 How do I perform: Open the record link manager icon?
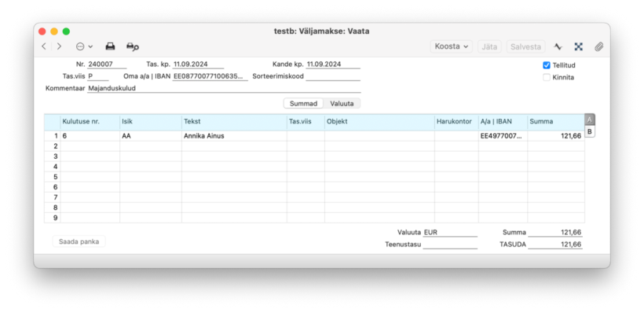pos(578,46)
